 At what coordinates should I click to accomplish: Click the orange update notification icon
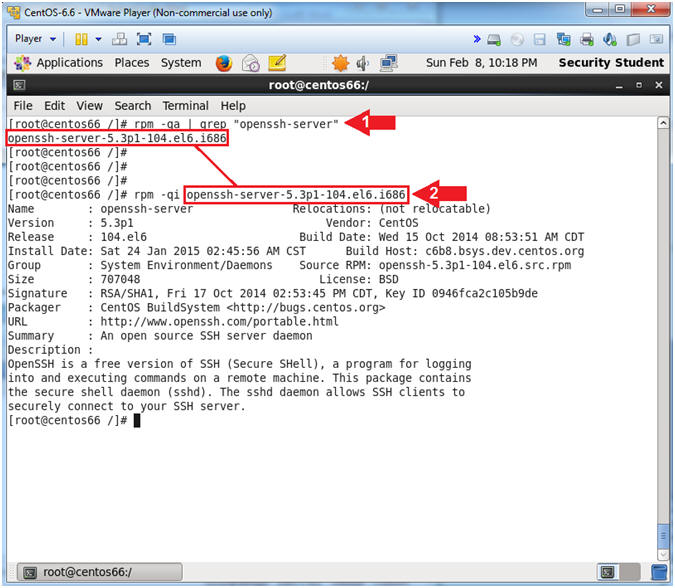click(x=340, y=63)
